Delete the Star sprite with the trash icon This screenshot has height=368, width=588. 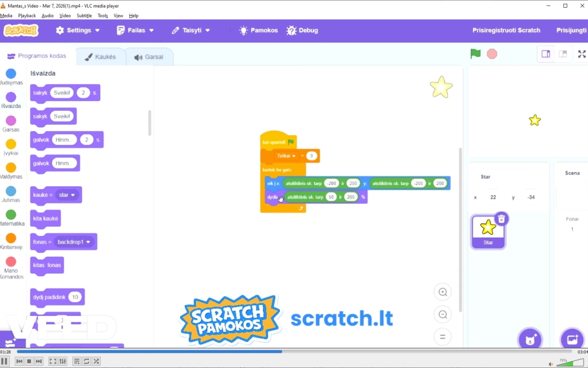point(501,219)
